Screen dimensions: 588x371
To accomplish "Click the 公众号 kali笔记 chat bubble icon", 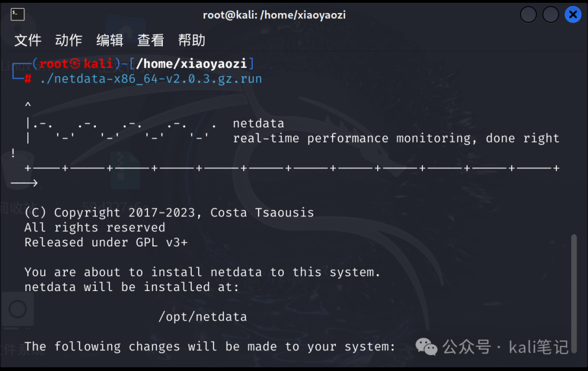I will [427, 347].
